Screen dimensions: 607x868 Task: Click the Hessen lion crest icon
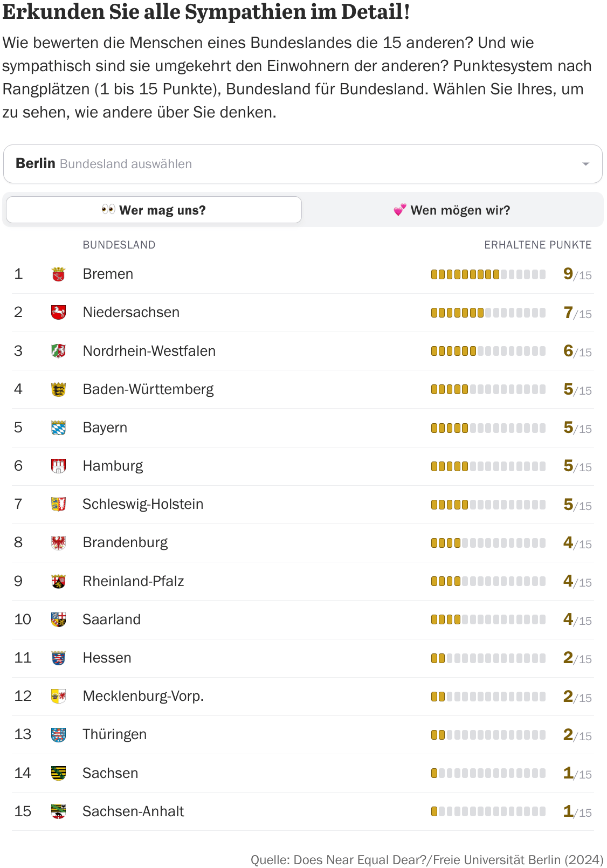coord(58,658)
